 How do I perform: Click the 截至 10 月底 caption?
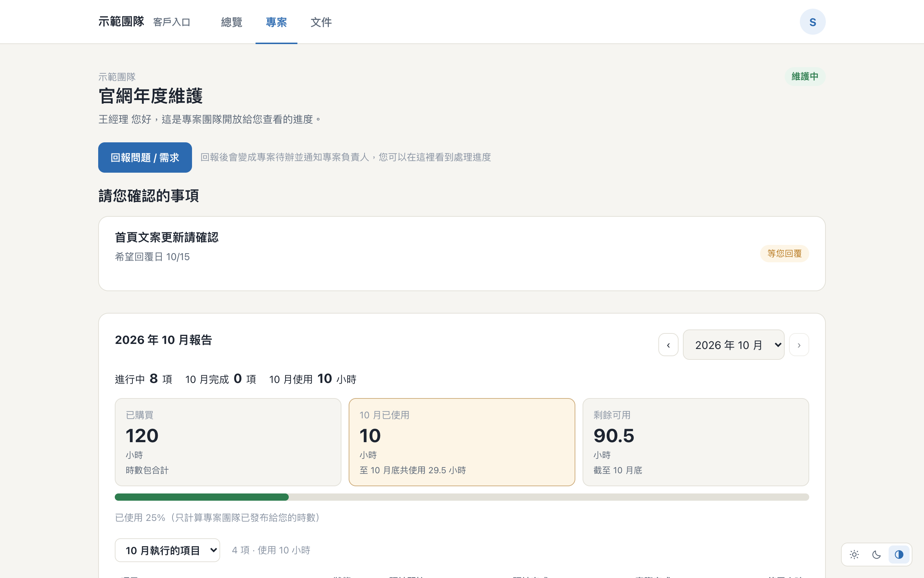[618, 470]
